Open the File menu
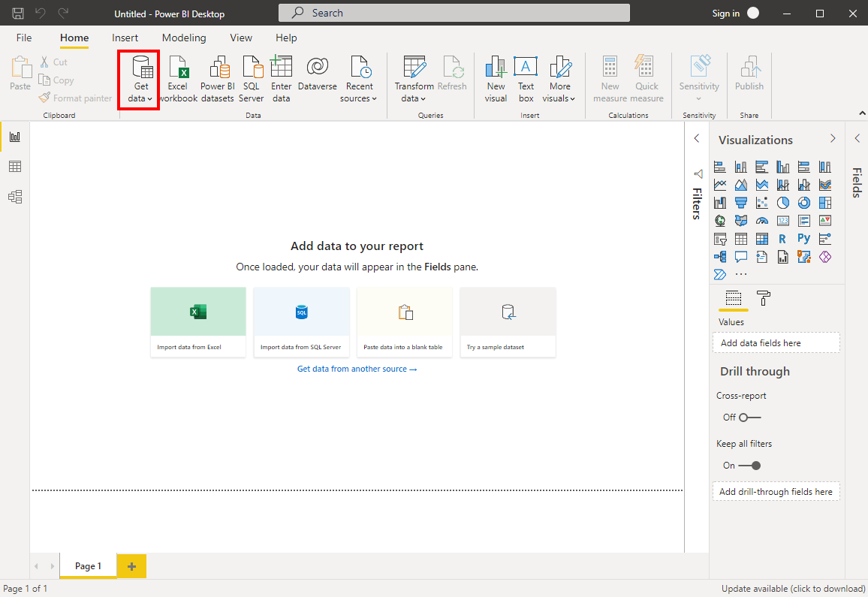 click(24, 38)
